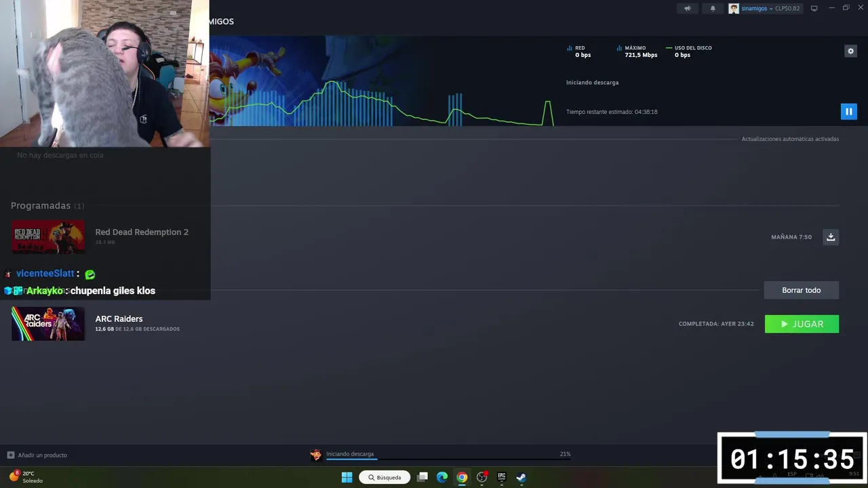Download Red Dead Redemption 2 now
Image resolution: width=868 pixels, height=488 pixels.
click(x=831, y=237)
